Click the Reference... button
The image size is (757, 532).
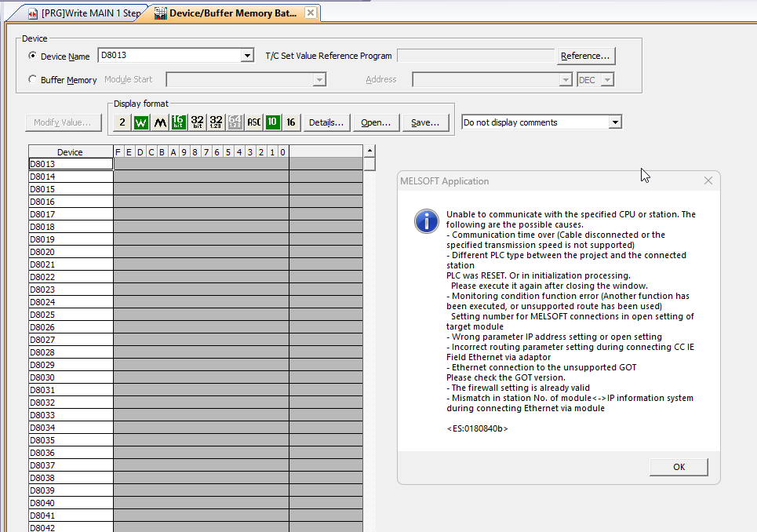pos(585,56)
